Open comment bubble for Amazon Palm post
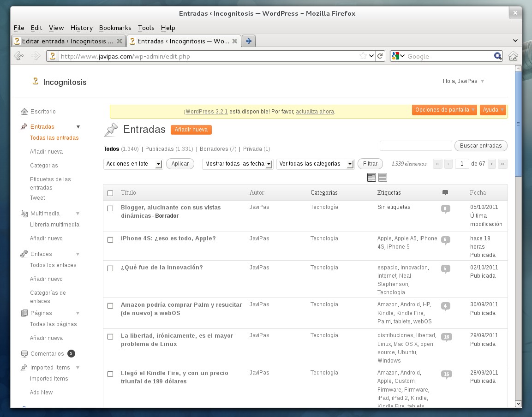532x417 pixels. click(445, 306)
